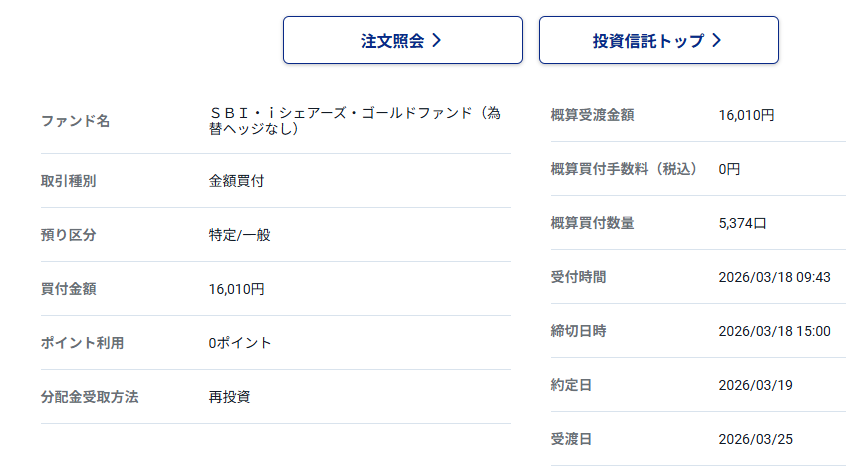Click the 概算買付手数料(税込) row label
The height and width of the screenshot is (468, 846).
point(624,169)
